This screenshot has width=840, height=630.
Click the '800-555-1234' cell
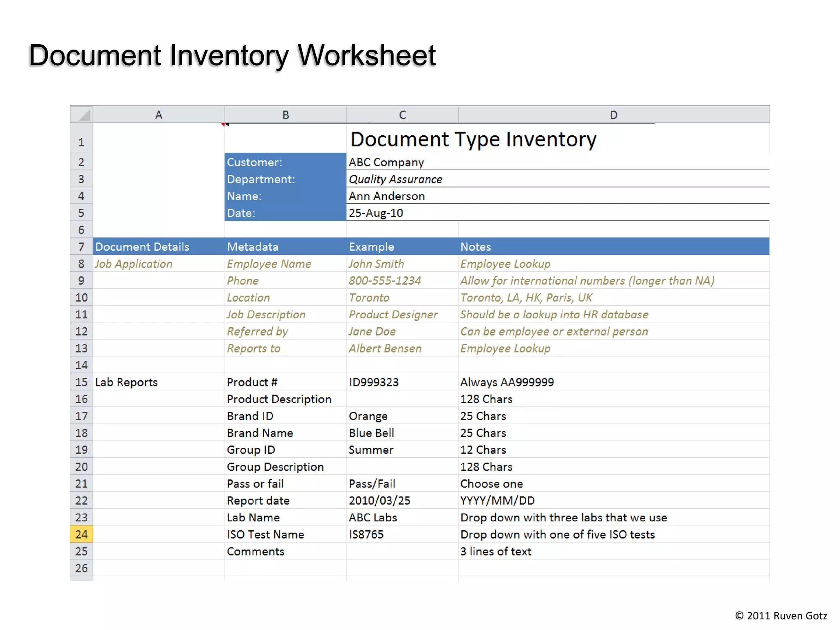click(402, 281)
